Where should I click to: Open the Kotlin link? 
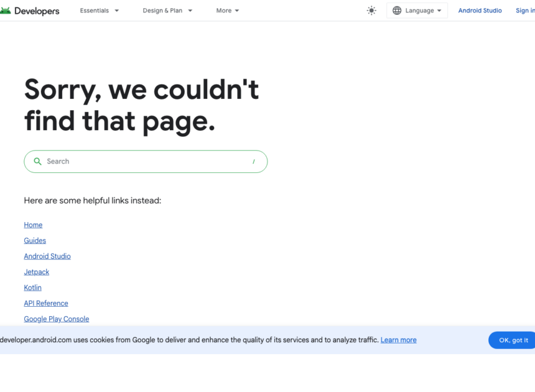point(32,287)
